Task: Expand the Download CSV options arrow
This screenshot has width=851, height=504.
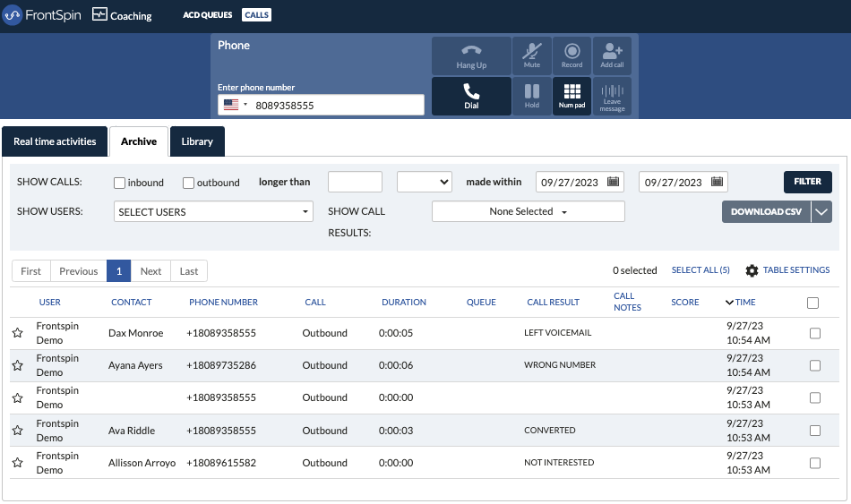Action: 821,211
